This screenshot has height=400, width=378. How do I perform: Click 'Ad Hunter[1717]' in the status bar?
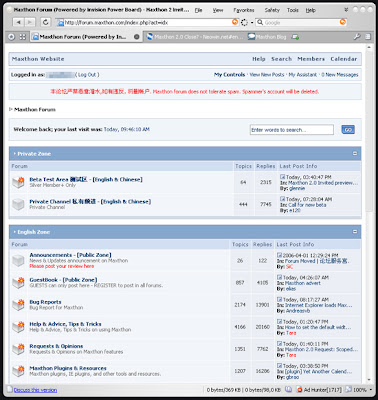pos(323,390)
